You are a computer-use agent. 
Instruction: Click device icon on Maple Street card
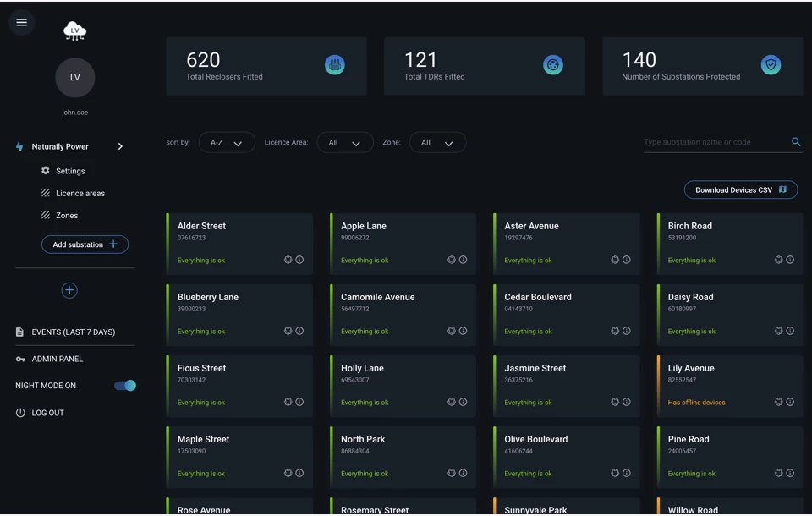point(288,473)
